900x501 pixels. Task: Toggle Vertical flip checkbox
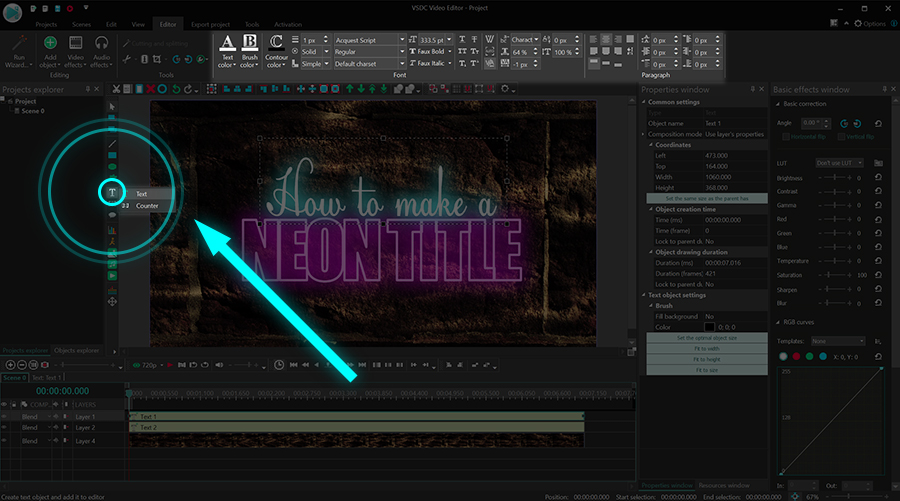[841, 137]
